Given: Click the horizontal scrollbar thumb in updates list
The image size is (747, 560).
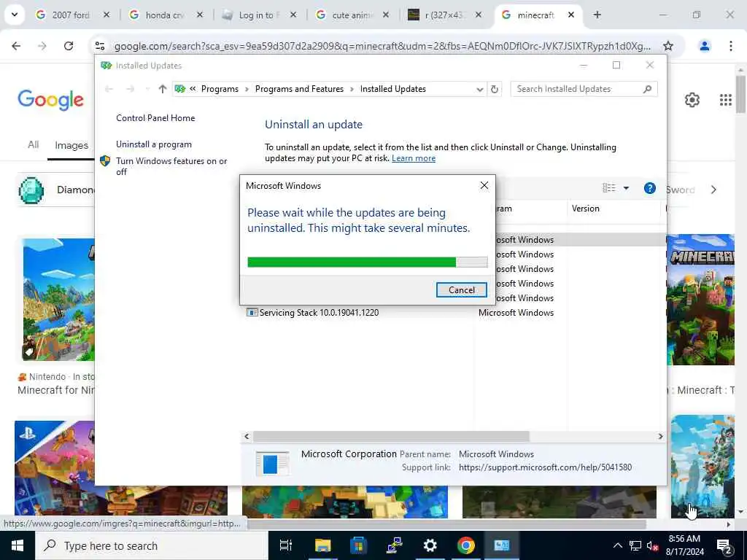Looking at the screenshot, I should coord(391,436).
